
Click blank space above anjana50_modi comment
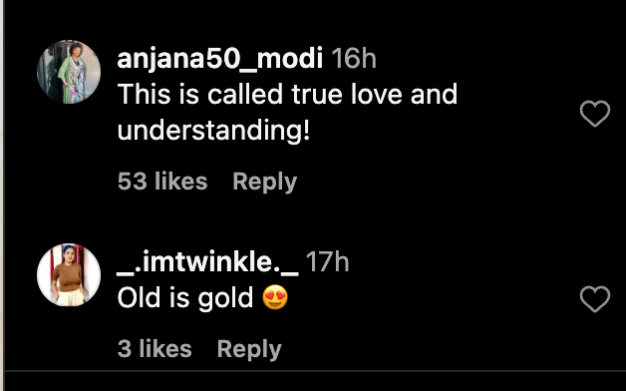315,19
